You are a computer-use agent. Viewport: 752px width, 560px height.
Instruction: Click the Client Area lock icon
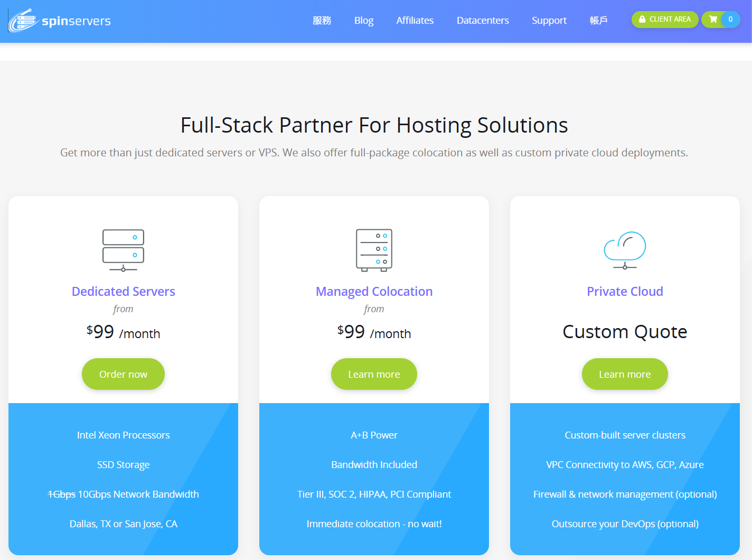point(642,20)
